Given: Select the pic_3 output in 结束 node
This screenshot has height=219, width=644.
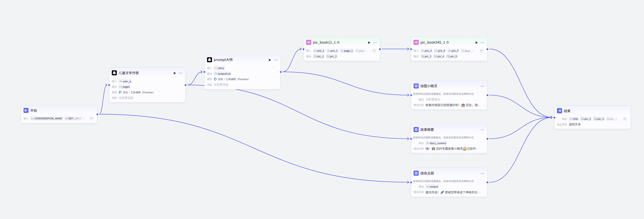Looking at the screenshot, I should (599, 119).
